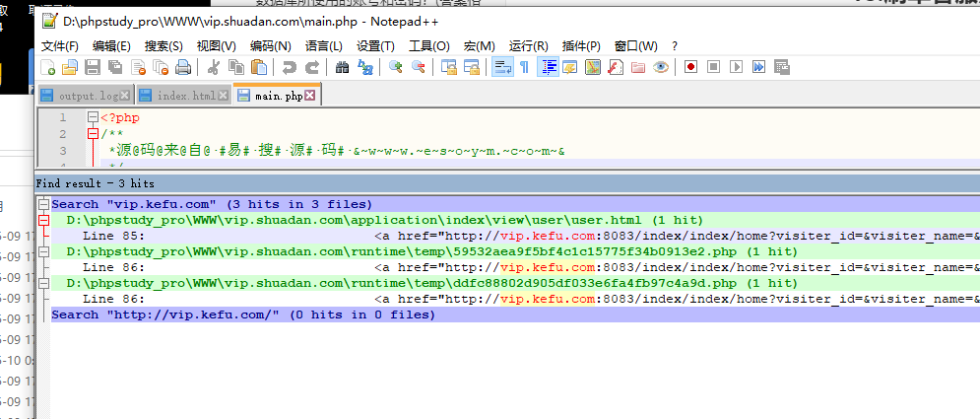The height and width of the screenshot is (419, 980).
Task: Open the 编辑(E) menu
Action: (x=111, y=46)
